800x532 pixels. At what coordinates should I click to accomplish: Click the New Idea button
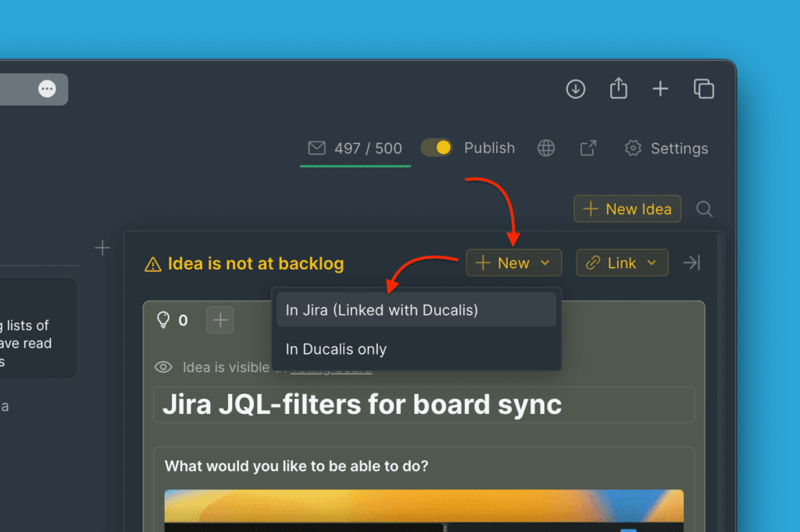pyautogui.click(x=627, y=209)
